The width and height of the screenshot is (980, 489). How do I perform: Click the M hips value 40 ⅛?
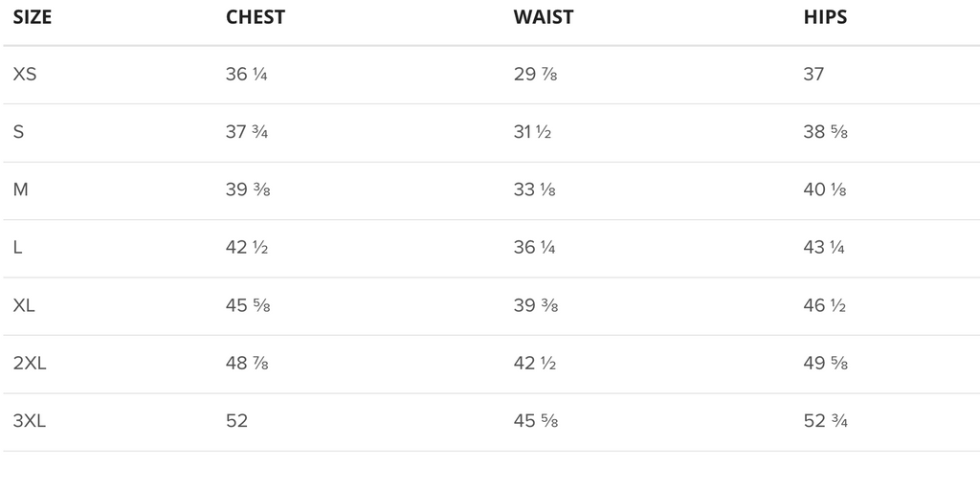coord(825,189)
